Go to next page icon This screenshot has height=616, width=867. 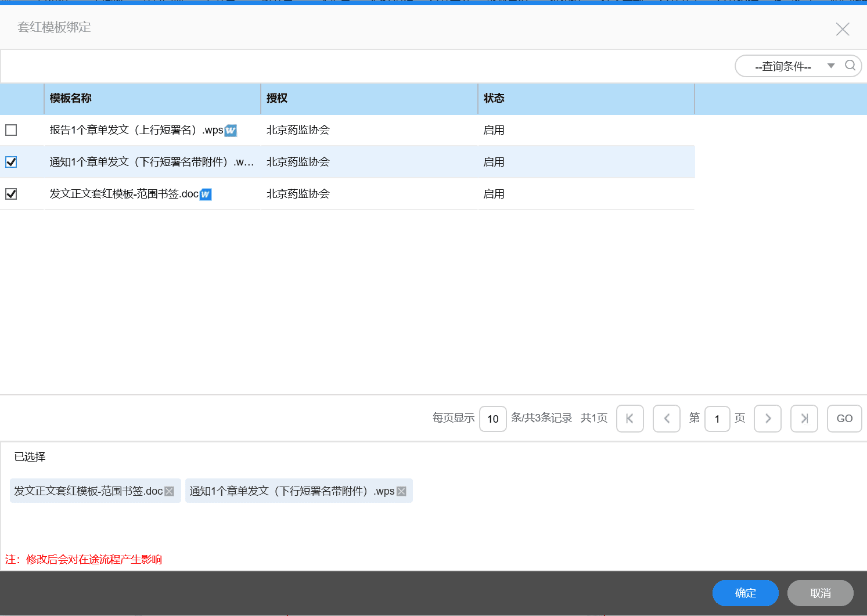pos(768,419)
